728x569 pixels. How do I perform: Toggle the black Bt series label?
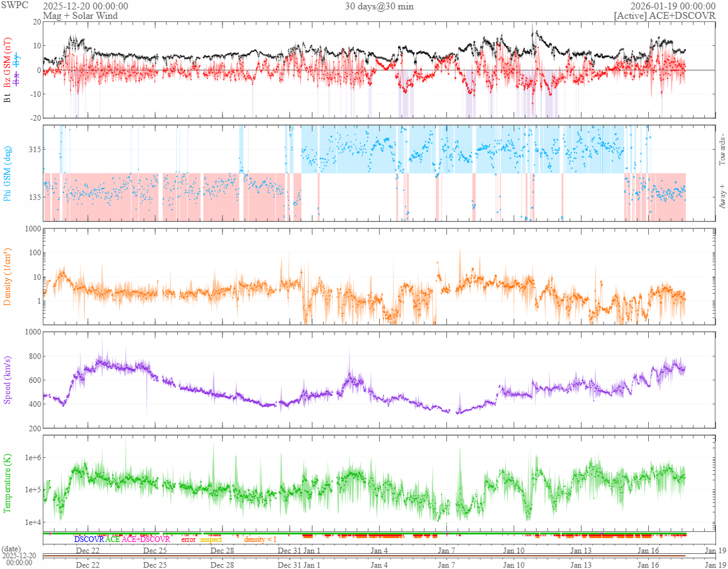(x=8, y=98)
